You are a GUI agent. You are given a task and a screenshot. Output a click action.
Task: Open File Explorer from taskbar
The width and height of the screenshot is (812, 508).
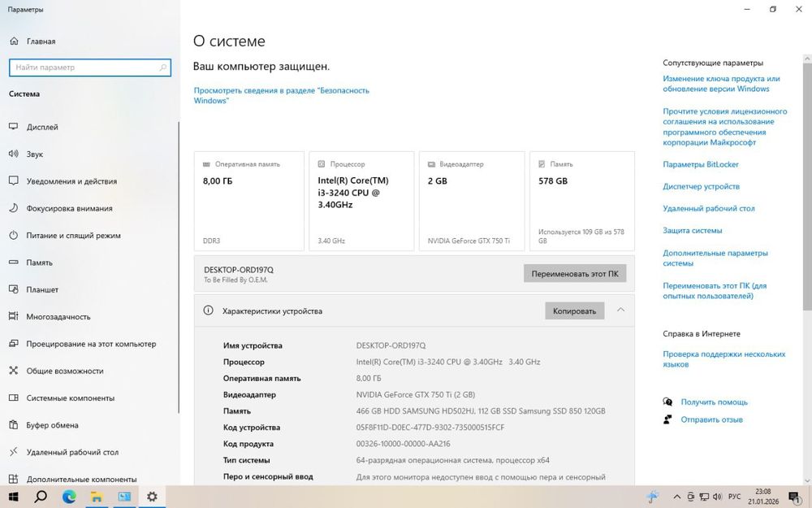(x=97, y=497)
